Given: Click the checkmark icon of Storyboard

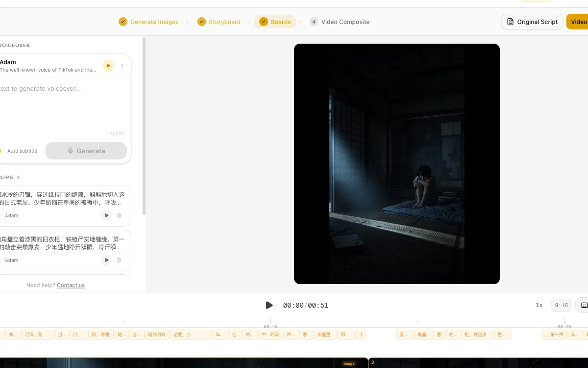Looking at the screenshot, I should tap(201, 22).
